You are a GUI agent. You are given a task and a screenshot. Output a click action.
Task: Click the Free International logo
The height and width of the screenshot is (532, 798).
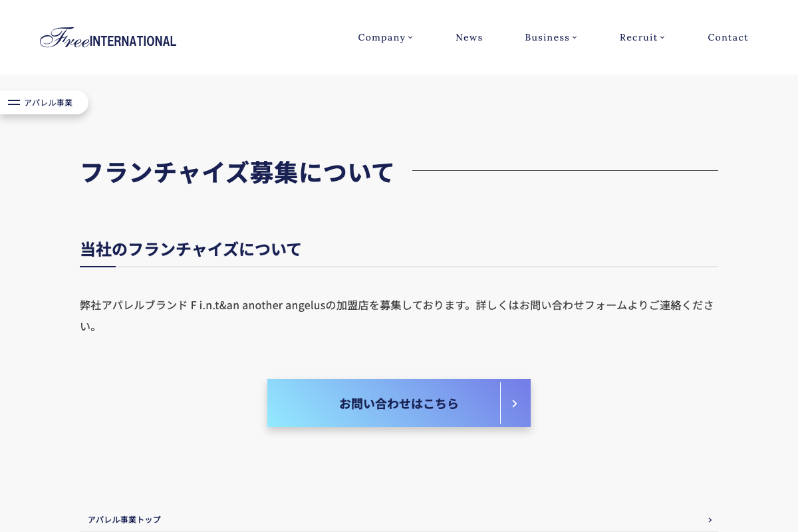[x=108, y=38]
